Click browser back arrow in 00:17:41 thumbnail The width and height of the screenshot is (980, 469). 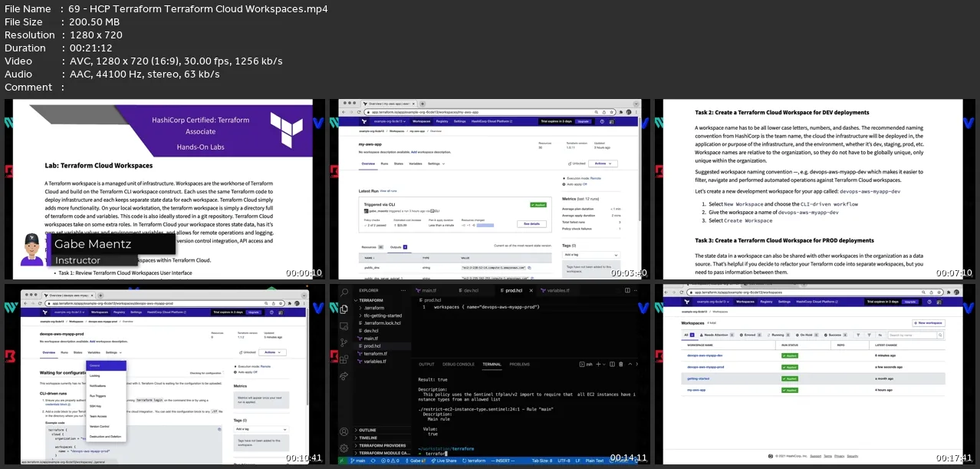[x=666, y=292]
